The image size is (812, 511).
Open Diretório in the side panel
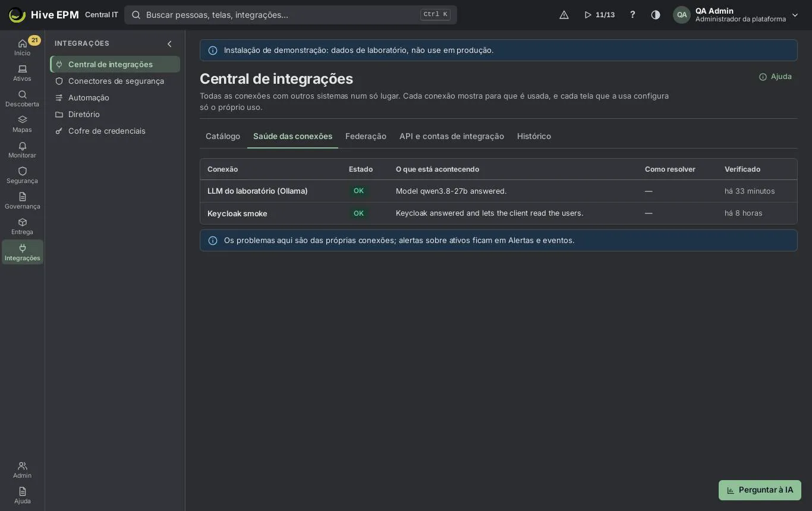(x=115, y=114)
